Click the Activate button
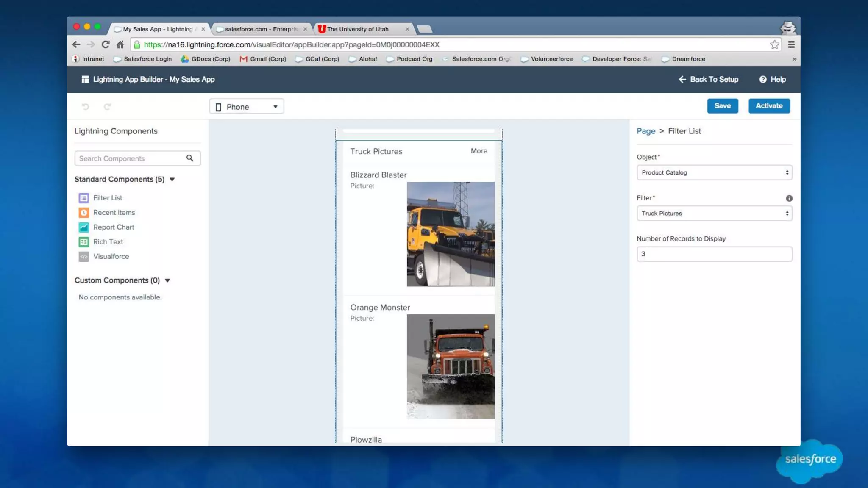 point(769,106)
